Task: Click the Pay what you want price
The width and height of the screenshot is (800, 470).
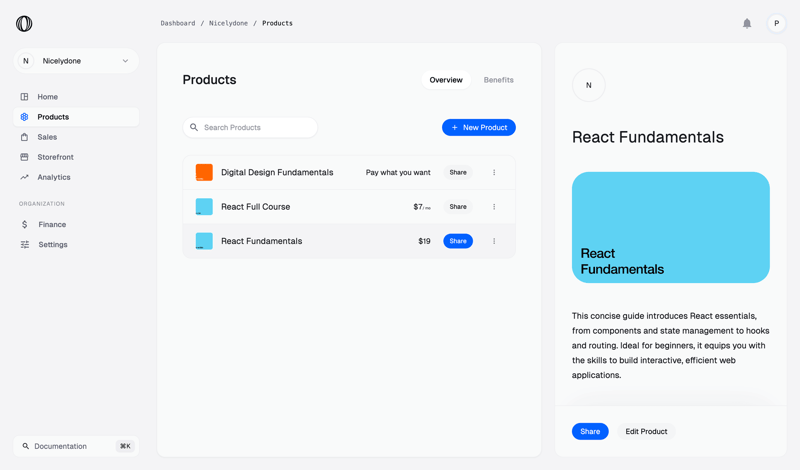Action: coord(398,172)
